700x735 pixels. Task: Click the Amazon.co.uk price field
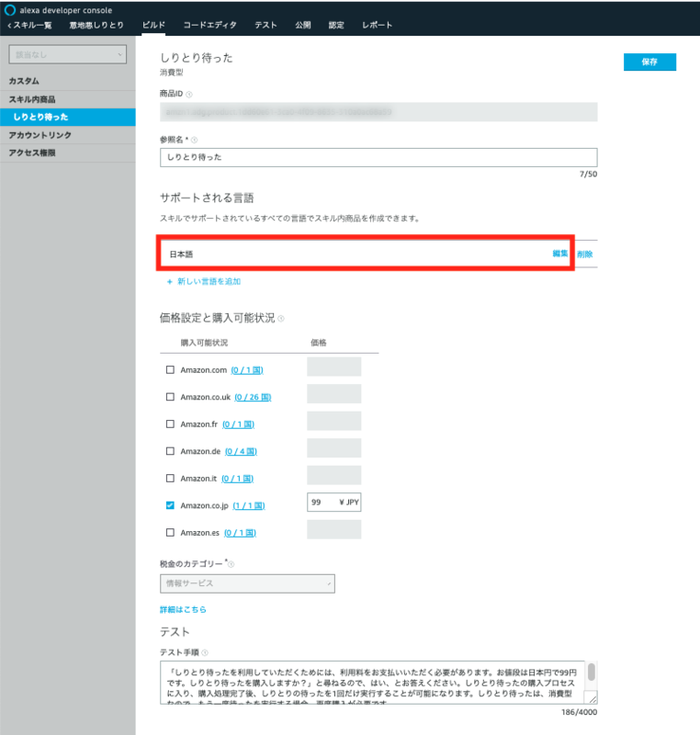click(x=334, y=394)
